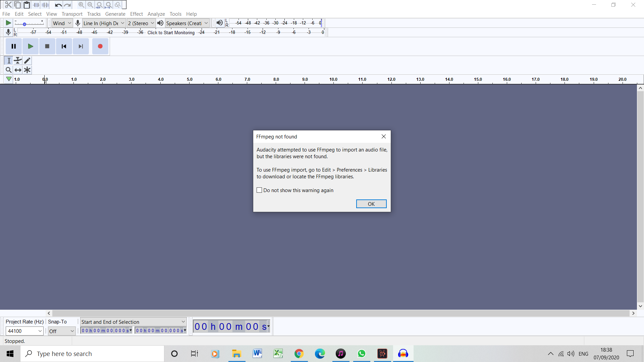Screen dimensions: 644x362
Task: Open the Analyze menu
Action: (x=156, y=14)
